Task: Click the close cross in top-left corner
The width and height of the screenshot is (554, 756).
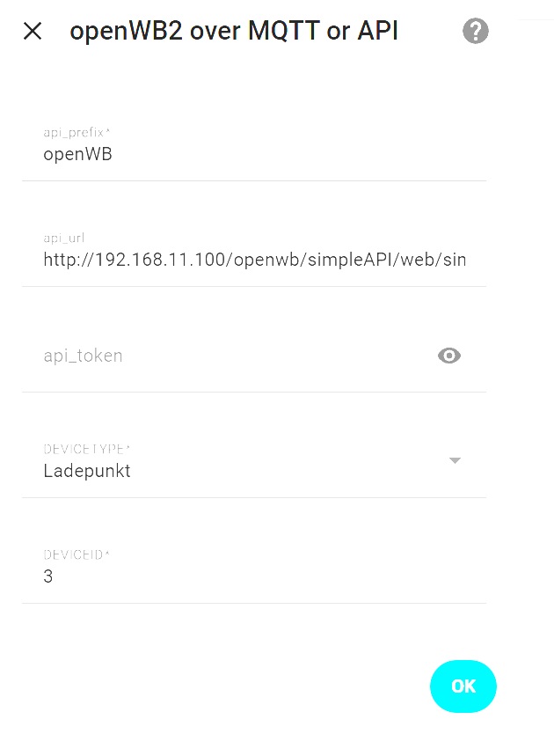Action: pos(32,31)
